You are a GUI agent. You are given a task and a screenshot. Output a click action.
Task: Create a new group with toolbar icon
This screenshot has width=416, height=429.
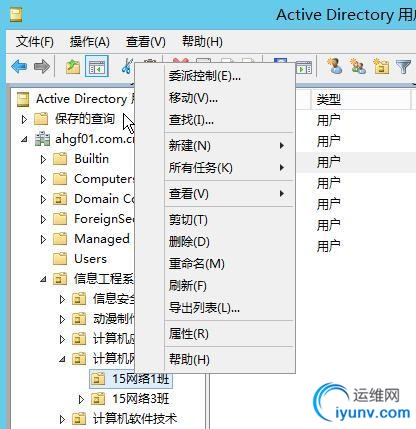[x=358, y=66]
